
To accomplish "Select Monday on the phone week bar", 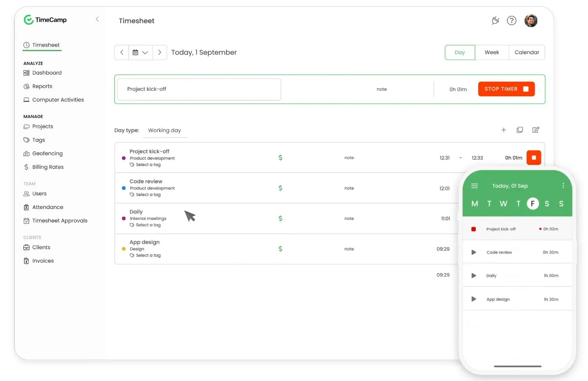I will 475,204.
